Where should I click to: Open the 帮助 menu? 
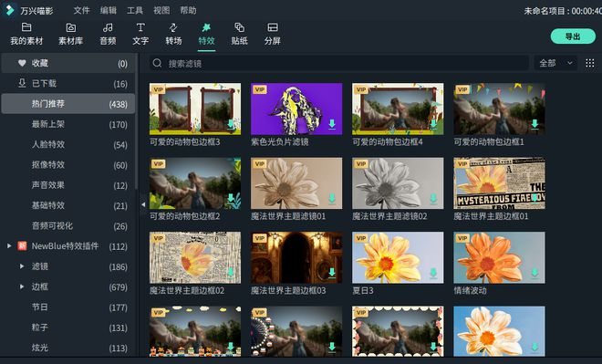pos(188,10)
